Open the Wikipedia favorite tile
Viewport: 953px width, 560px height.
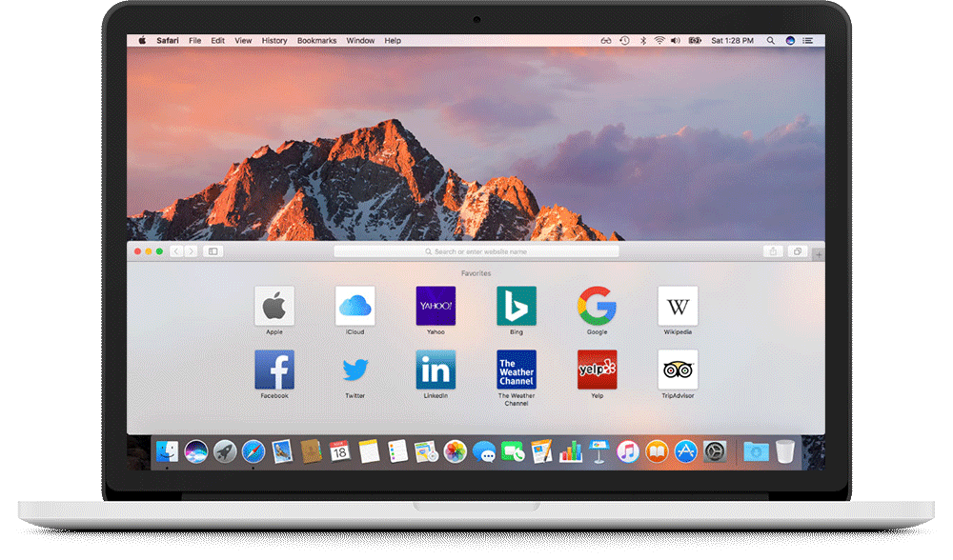(x=678, y=306)
